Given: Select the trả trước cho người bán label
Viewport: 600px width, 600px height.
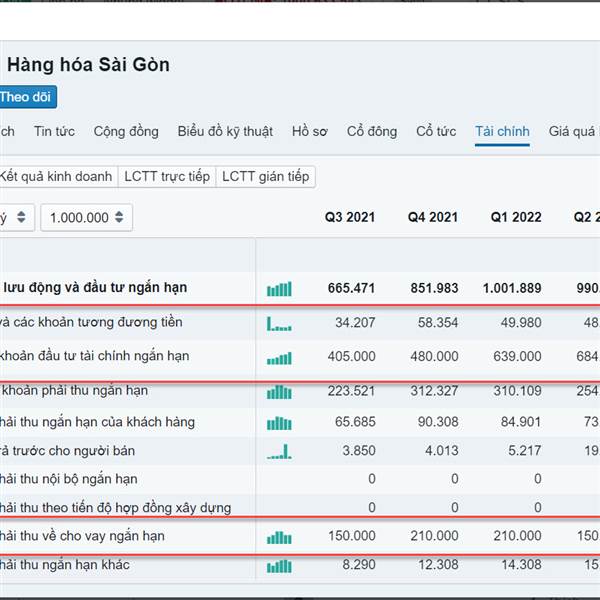Looking at the screenshot, I should pyautogui.click(x=67, y=451).
